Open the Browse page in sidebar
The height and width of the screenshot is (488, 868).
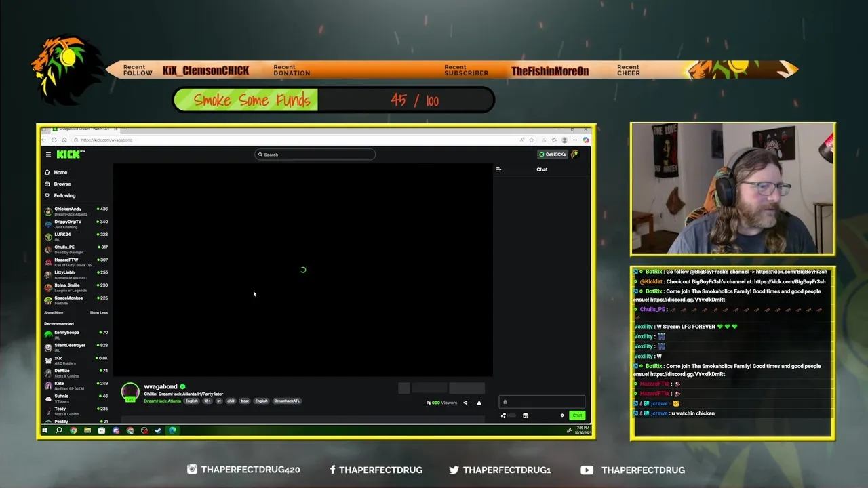pyautogui.click(x=57, y=184)
